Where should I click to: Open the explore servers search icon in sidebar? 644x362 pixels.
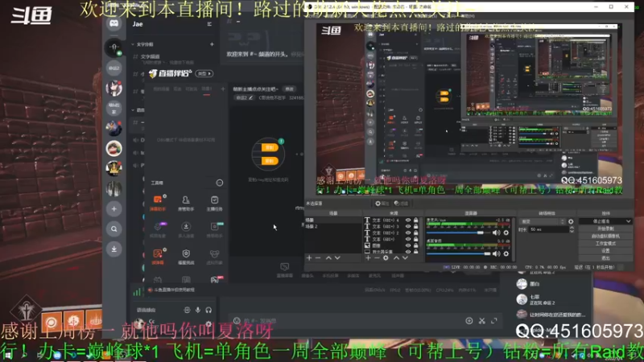[x=114, y=229]
